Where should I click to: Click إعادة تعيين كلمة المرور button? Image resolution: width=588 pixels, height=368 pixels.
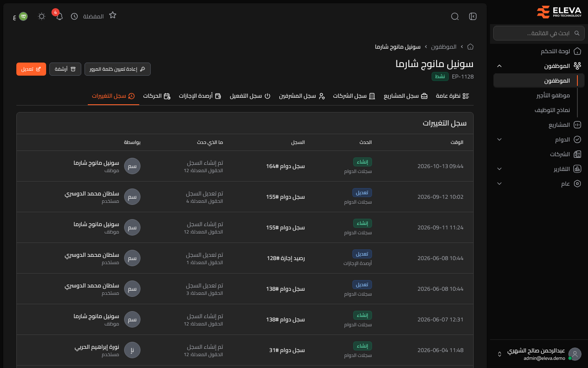point(118,69)
